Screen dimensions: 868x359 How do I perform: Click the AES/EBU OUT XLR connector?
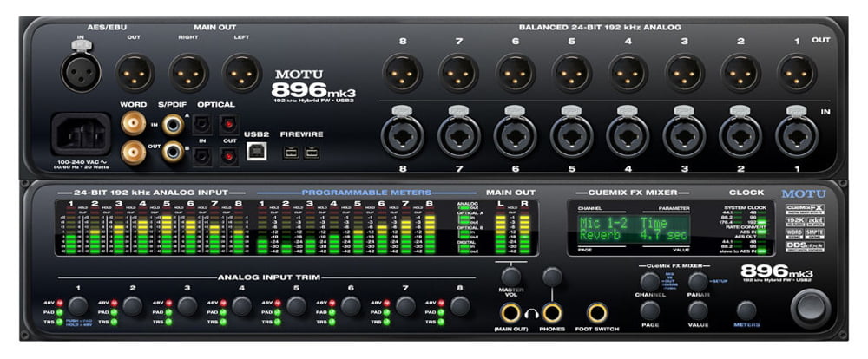point(135,73)
